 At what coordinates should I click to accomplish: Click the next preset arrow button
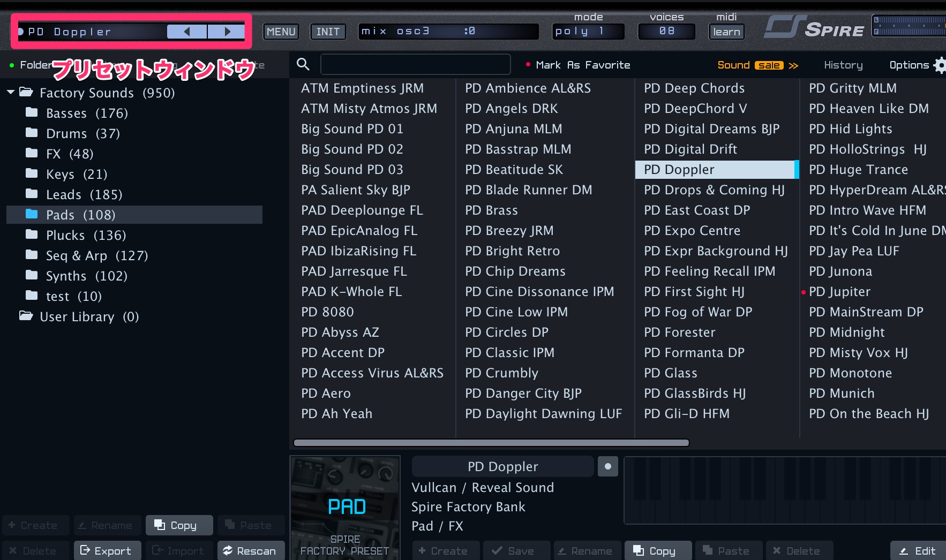tap(227, 32)
